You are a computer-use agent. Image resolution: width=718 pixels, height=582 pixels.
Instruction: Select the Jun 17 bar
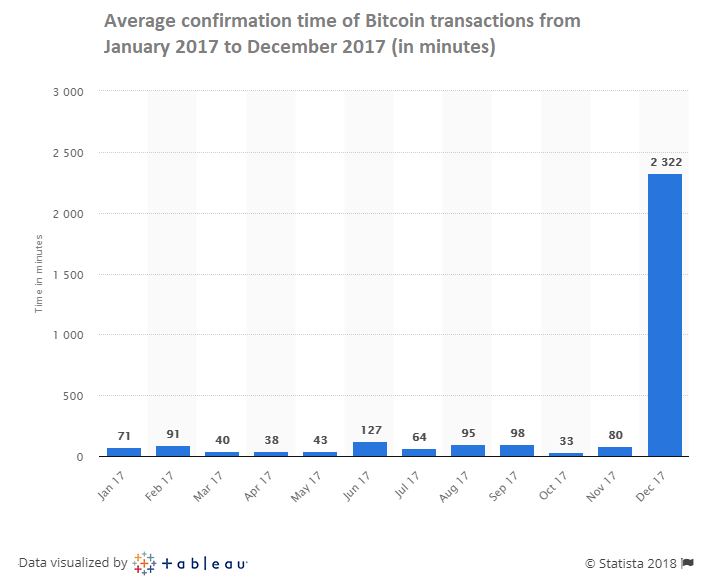click(370, 449)
